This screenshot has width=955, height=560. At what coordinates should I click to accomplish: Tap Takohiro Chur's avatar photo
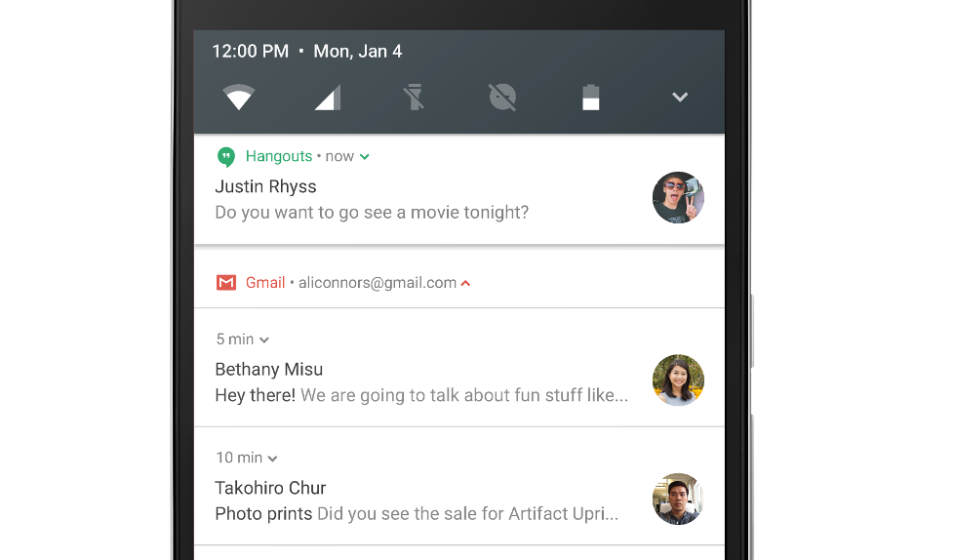click(678, 500)
